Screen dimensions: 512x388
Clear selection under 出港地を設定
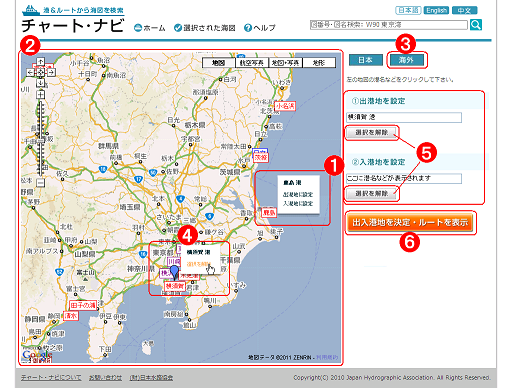click(372, 132)
